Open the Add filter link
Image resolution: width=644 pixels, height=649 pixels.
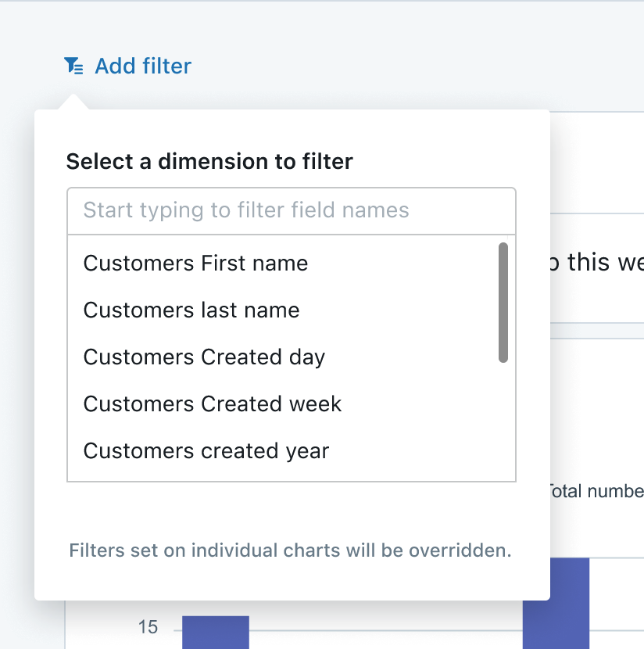click(x=143, y=66)
